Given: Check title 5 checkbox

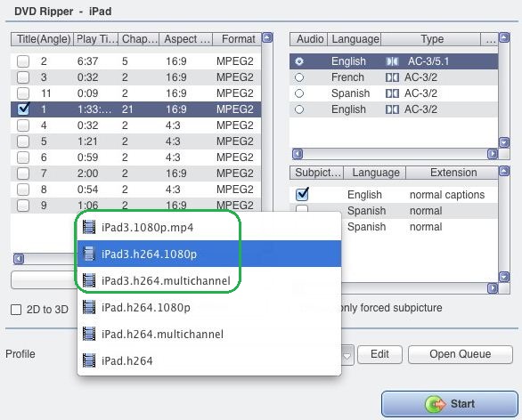Looking at the screenshot, I should (x=23, y=141).
